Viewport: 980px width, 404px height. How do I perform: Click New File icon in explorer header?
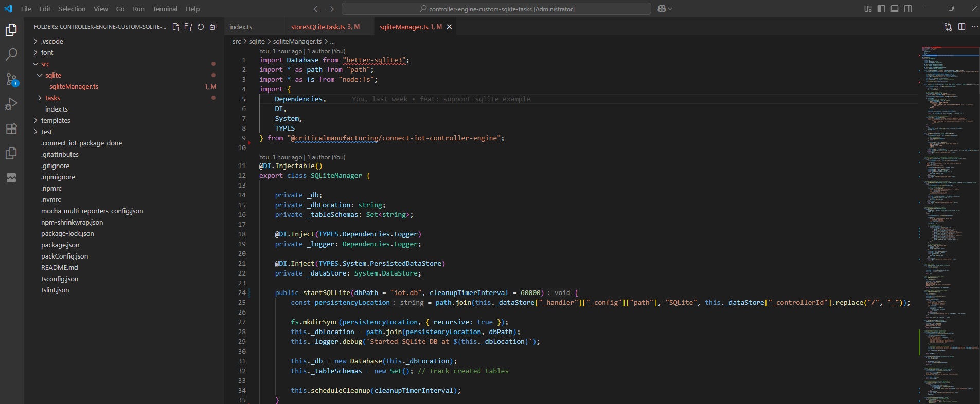[x=176, y=27]
